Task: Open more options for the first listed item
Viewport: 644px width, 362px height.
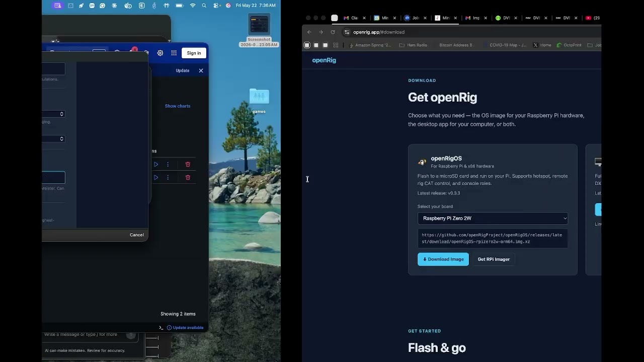Action: (x=168, y=164)
